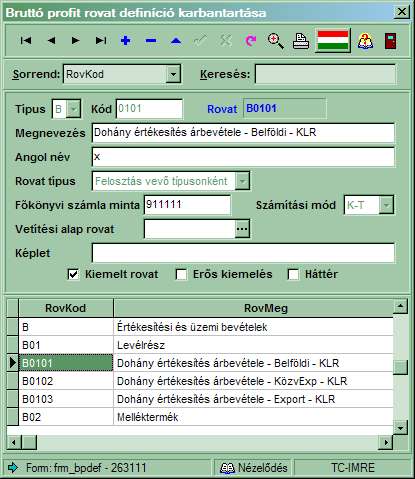Click grid horizontal scrollbar right arrow
Screen dimensions: 415x479
386,443
